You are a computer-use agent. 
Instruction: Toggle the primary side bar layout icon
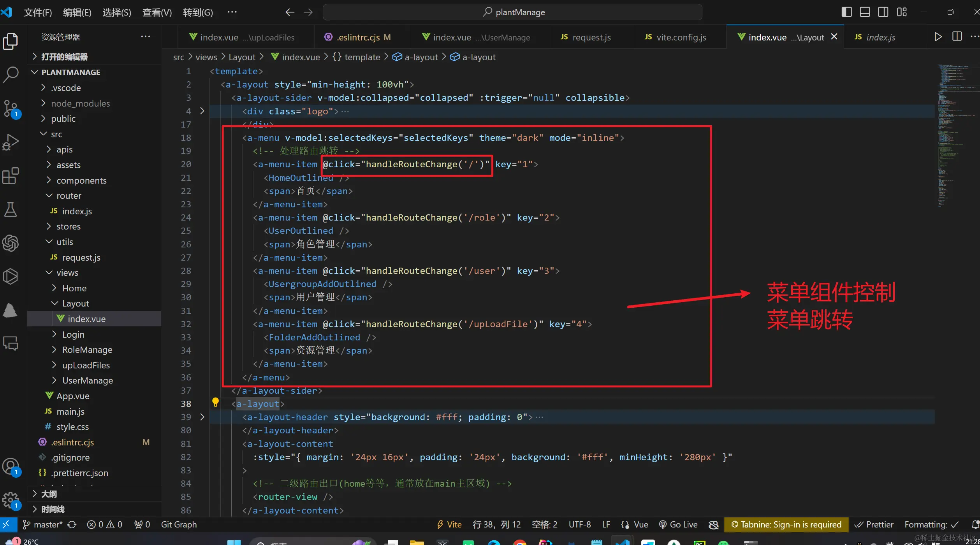846,12
